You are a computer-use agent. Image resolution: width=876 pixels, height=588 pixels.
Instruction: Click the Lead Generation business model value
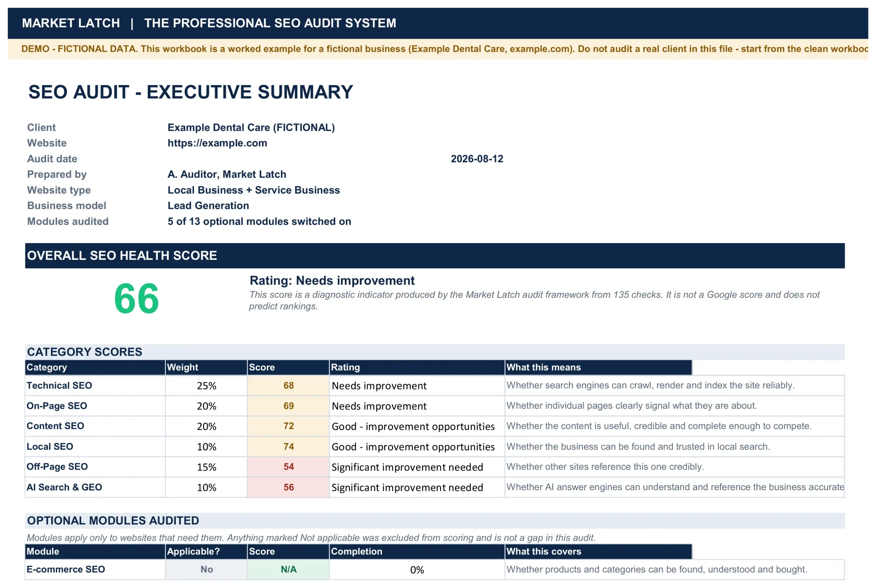tap(208, 205)
